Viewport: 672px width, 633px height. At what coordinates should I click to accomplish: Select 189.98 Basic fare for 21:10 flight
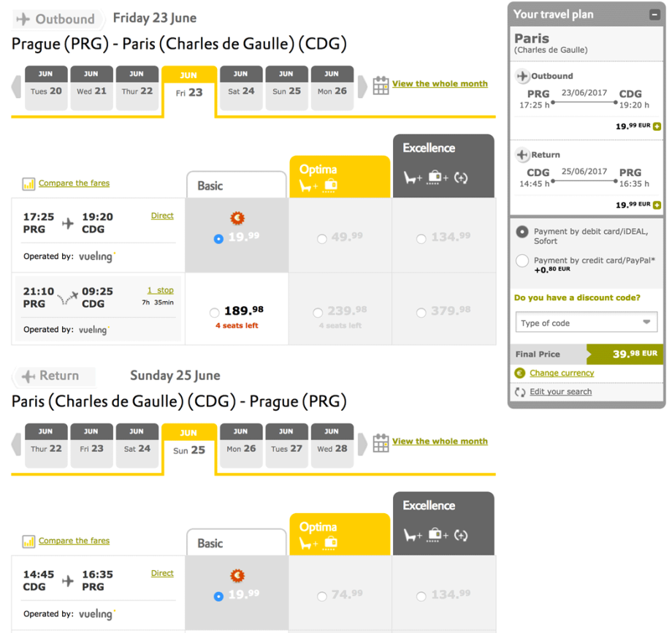(214, 313)
